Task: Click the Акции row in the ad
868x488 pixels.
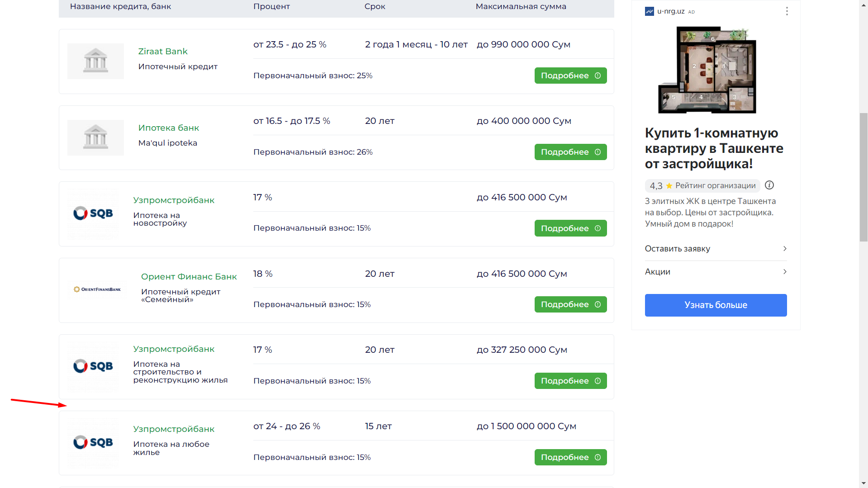Action: [x=716, y=272]
